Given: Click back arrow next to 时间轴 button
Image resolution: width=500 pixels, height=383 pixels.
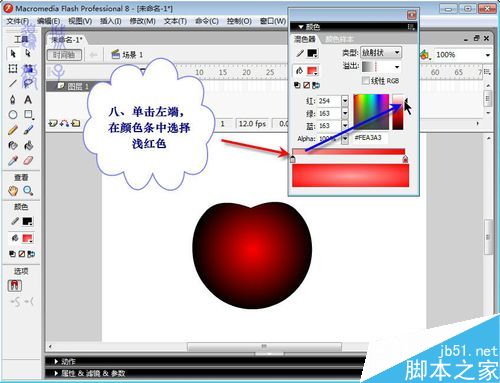Looking at the screenshot, I should pyautogui.click(x=93, y=55).
